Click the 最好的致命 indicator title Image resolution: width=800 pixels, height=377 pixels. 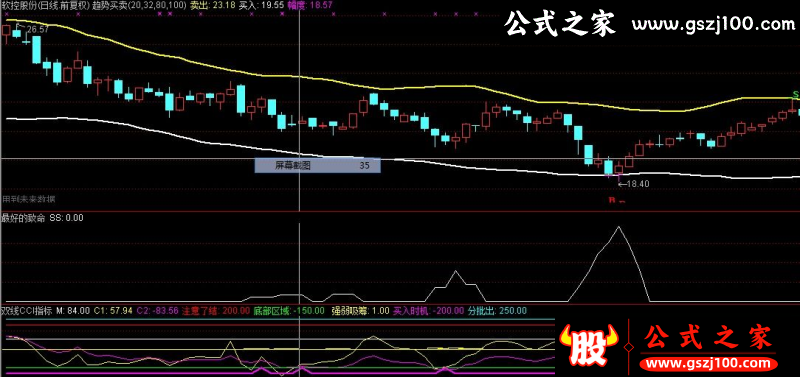click(23, 218)
